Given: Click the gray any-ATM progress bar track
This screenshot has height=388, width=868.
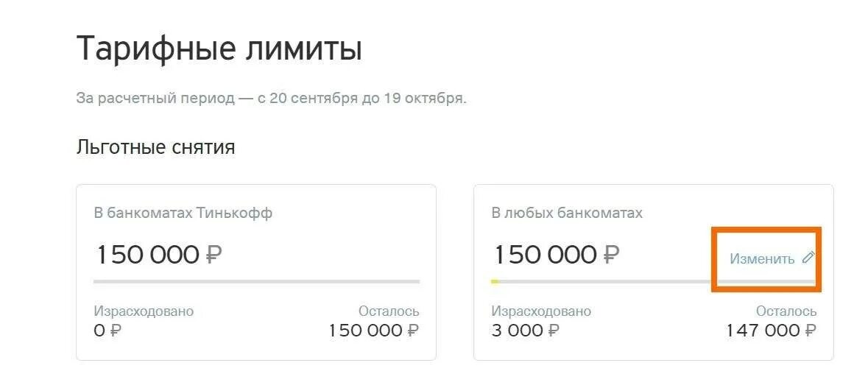Looking at the screenshot, I should tap(604, 281).
